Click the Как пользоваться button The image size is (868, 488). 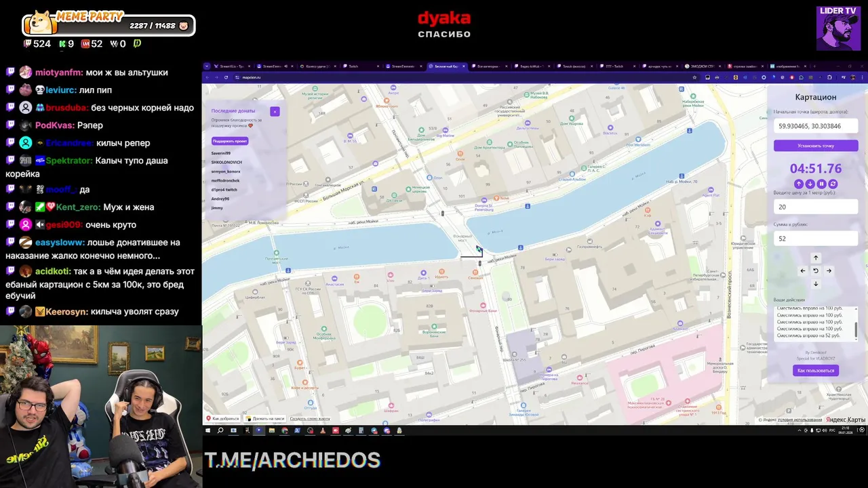pyautogui.click(x=816, y=370)
